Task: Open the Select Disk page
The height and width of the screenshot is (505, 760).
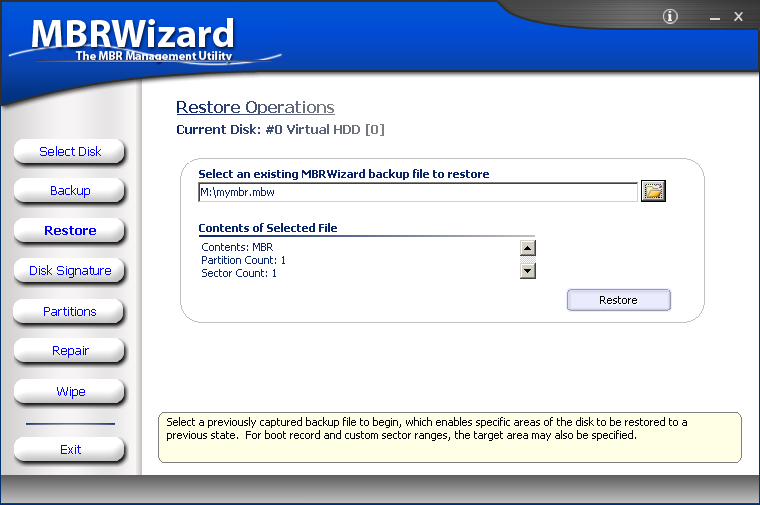Action: click(70, 151)
